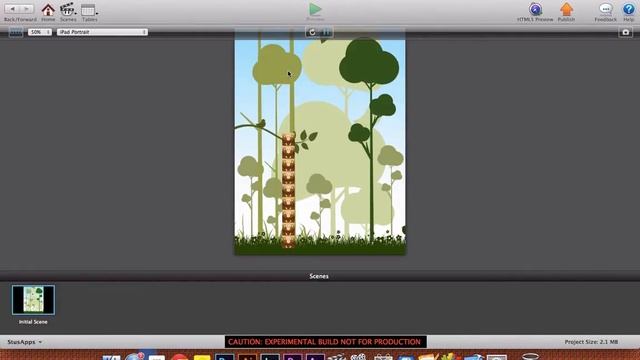Click the orange Publish arrow
The image size is (640, 360).
[567, 9]
